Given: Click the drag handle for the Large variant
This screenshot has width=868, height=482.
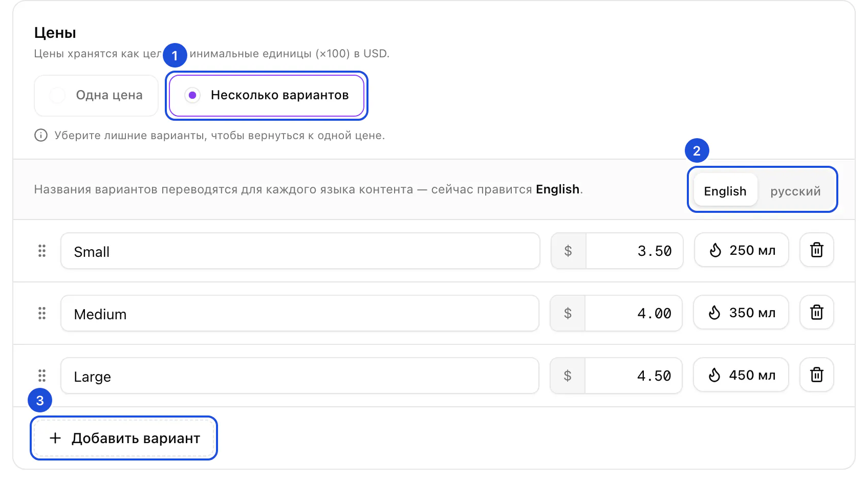Looking at the screenshot, I should [x=42, y=376].
